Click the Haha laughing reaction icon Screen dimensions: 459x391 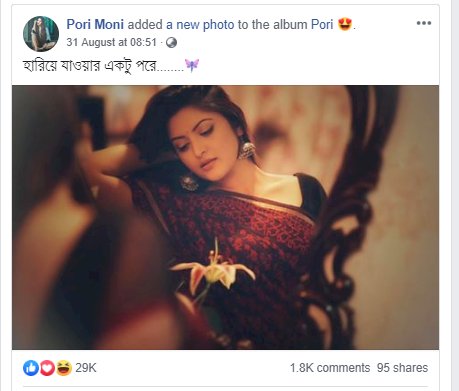(63, 368)
